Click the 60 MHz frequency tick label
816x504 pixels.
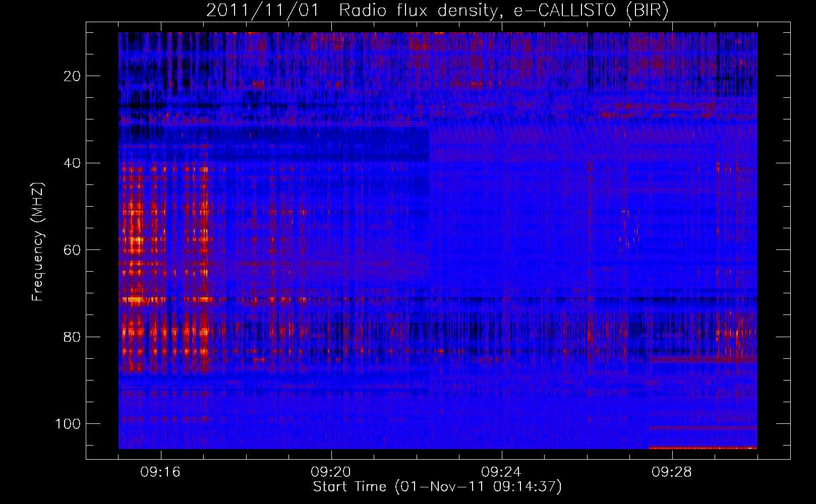click(72, 250)
